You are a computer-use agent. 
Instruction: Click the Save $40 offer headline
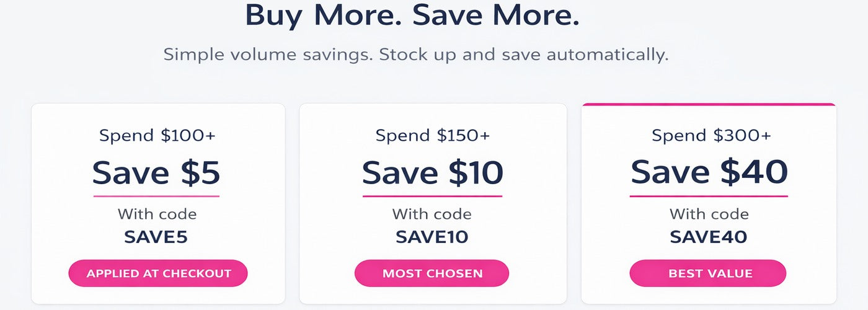(x=709, y=172)
